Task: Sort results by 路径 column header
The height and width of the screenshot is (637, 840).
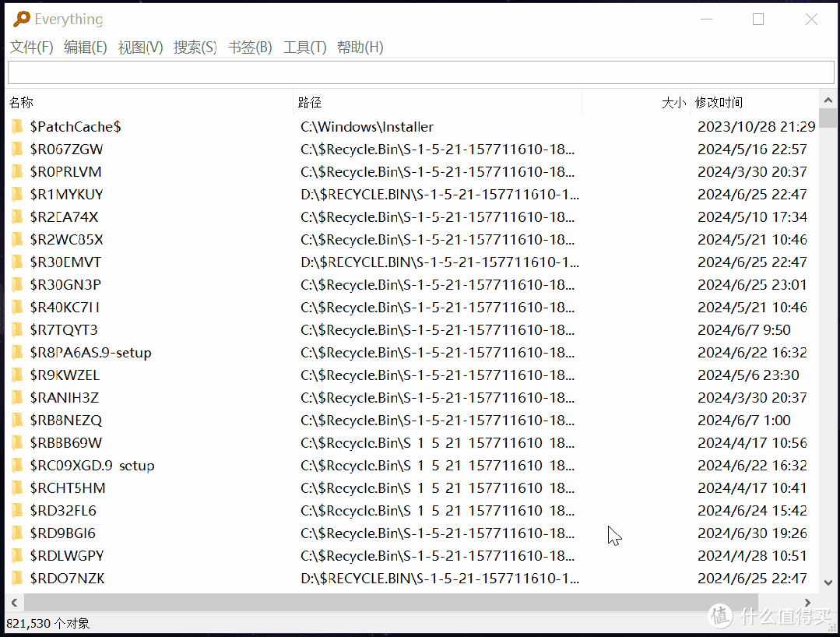Action: (438, 102)
